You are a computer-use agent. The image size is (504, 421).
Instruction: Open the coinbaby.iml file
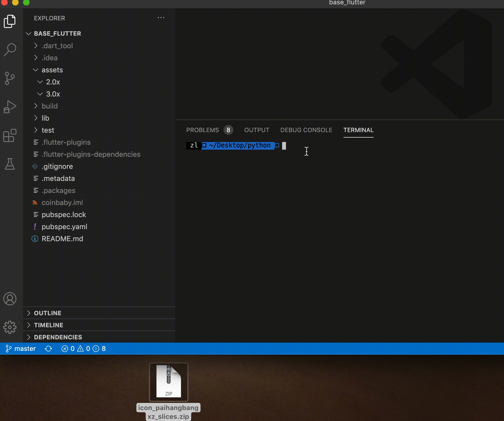99,203
